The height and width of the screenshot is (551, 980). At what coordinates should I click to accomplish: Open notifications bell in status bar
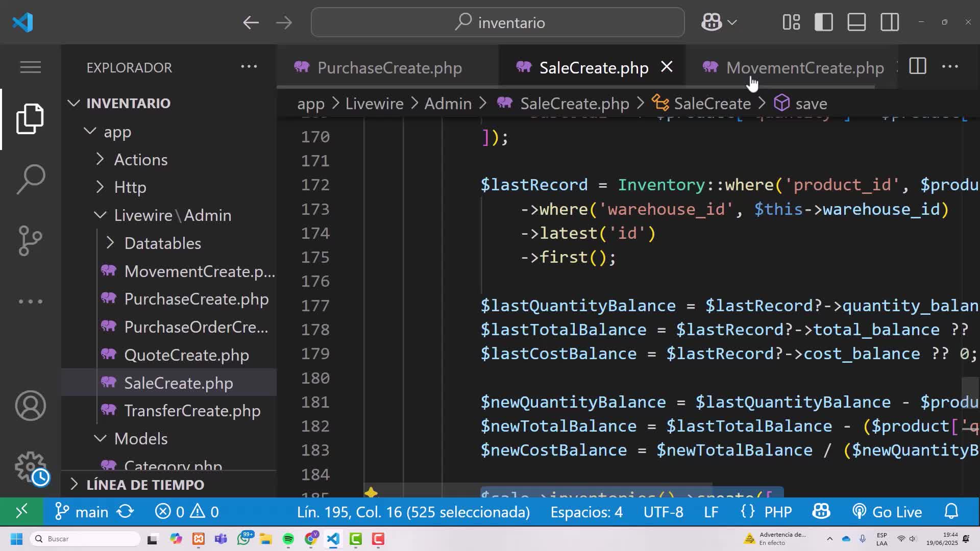(x=951, y=511)
